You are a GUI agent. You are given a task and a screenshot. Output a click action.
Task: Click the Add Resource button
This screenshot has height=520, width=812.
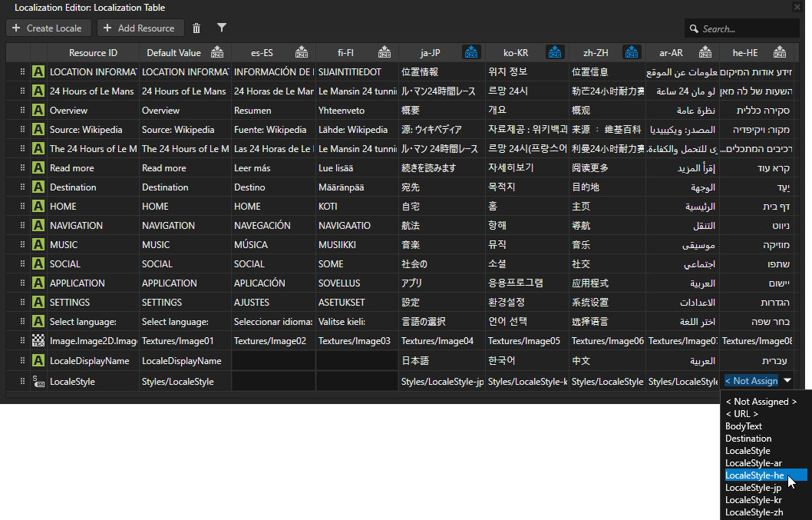click(140, 28)
